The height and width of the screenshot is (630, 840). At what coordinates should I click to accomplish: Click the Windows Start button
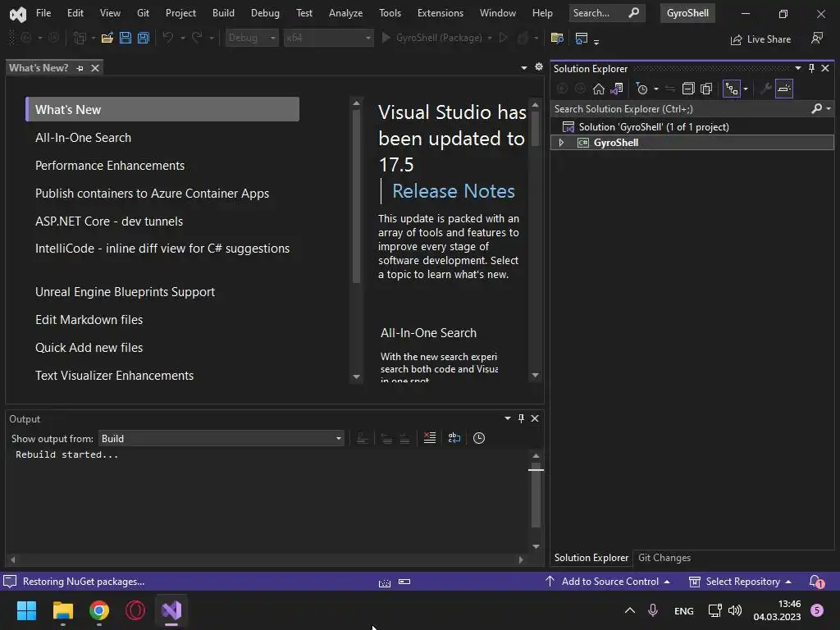point(26,610)
